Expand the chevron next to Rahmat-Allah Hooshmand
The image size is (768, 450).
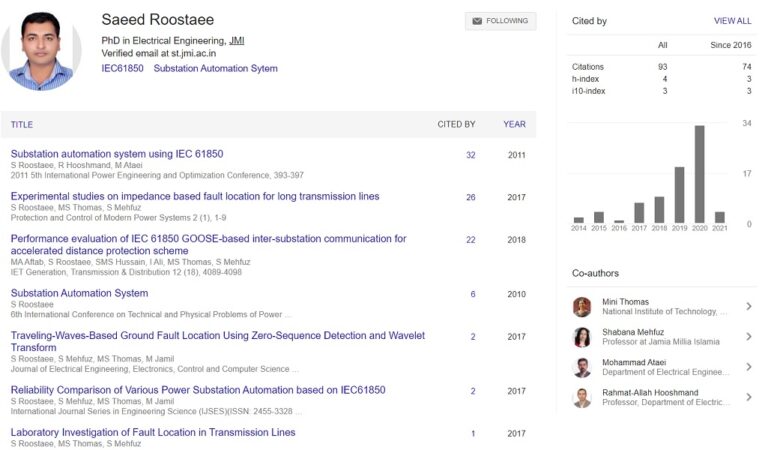click(x=748, y=398)
